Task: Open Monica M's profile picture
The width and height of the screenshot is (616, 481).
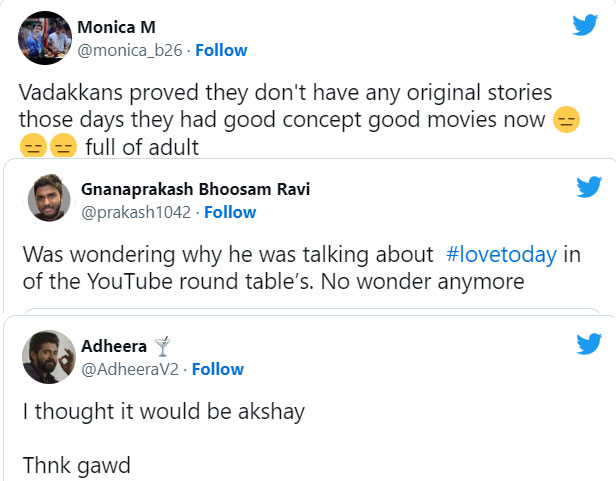Action: pyautogui.click(x=44, y=38)
